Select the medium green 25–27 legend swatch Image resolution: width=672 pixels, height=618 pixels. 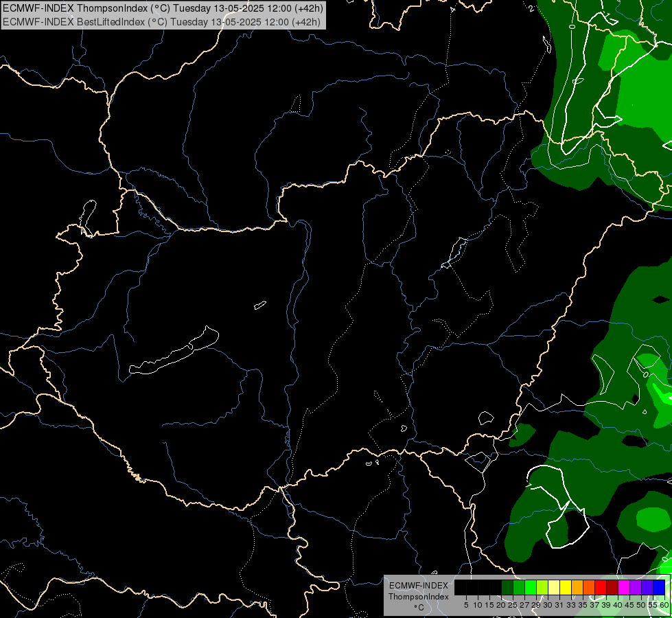[x=519, y=587]
